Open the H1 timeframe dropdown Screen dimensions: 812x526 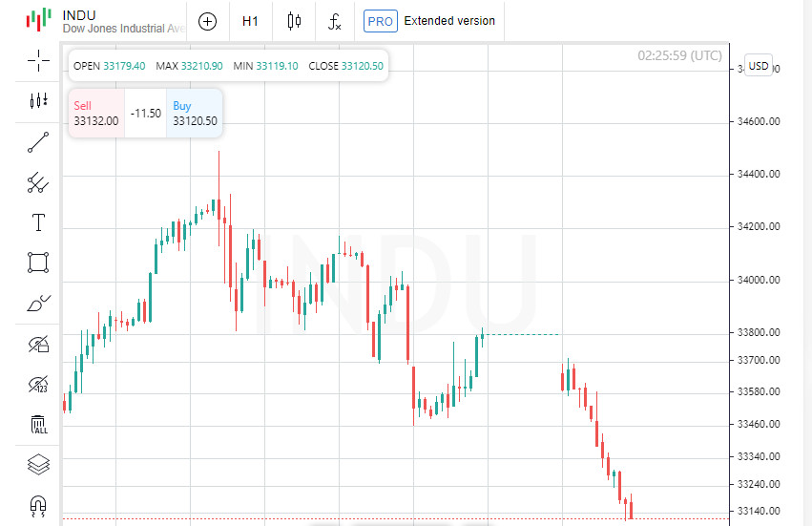pos(250,21)
